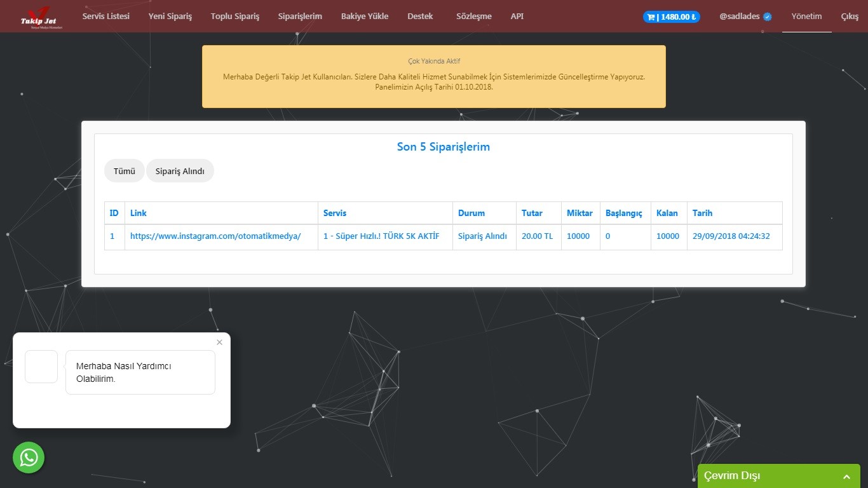Open Toplu Sipariş in navigation

234,17
